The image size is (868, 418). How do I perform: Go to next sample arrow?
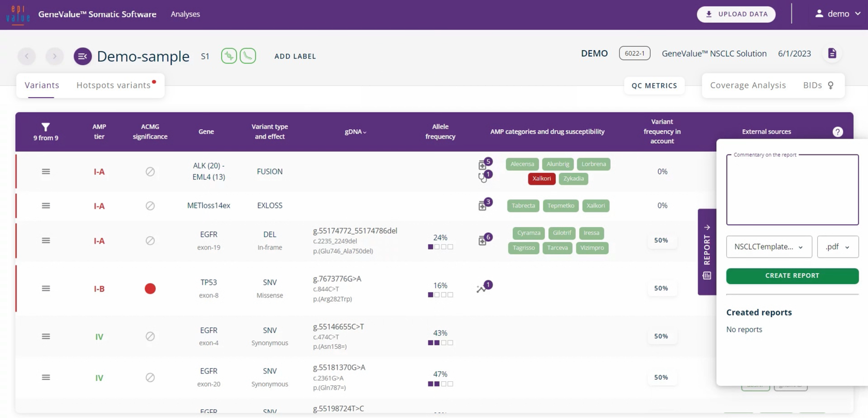click(x=54, y=56)
